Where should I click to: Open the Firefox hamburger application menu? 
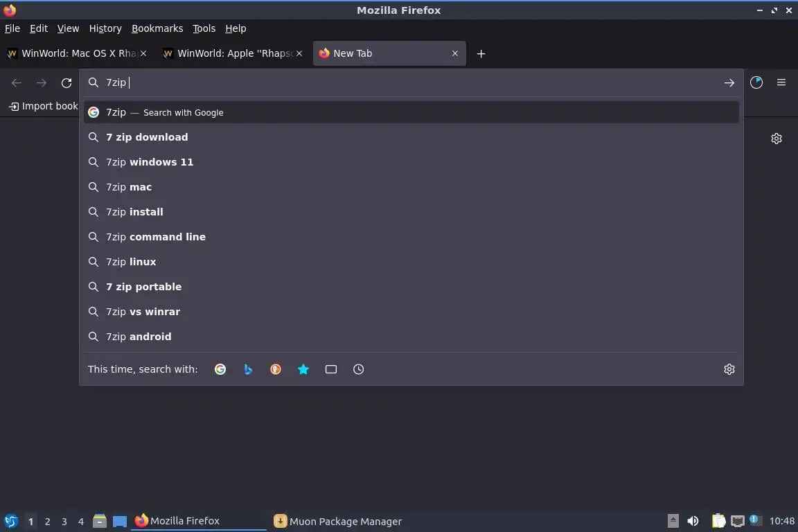pos(781,82)
